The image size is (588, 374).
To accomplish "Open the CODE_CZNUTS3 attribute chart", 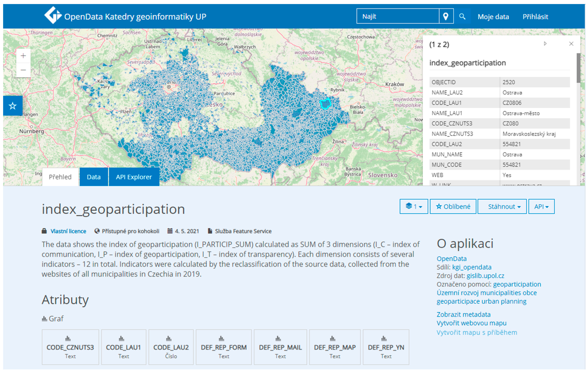I will point(70,347).
